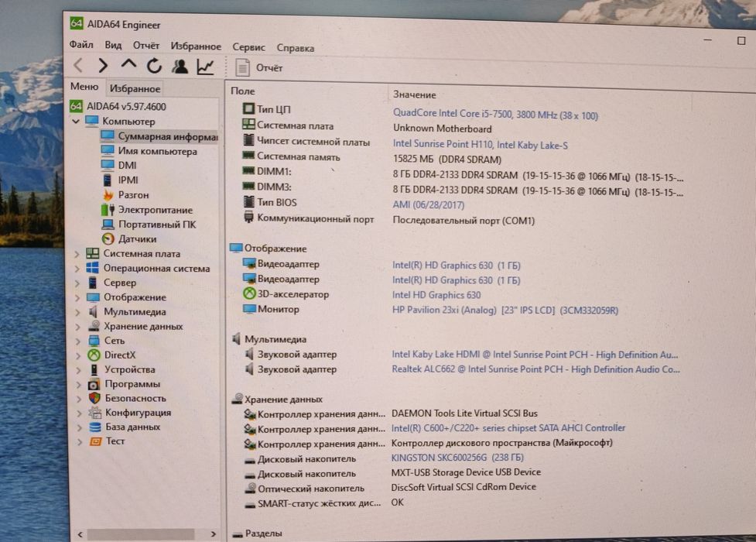Click the right arrow of tree horizontal scrollbar
The width and height of the screenshot is (756, 542).
[x=213, y=533]
